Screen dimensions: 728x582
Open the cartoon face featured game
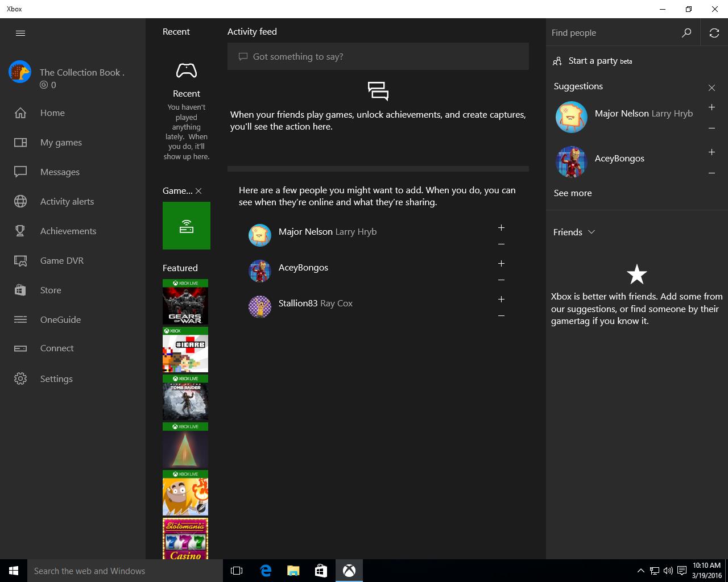pyautogui.click(x=185, y=493)
